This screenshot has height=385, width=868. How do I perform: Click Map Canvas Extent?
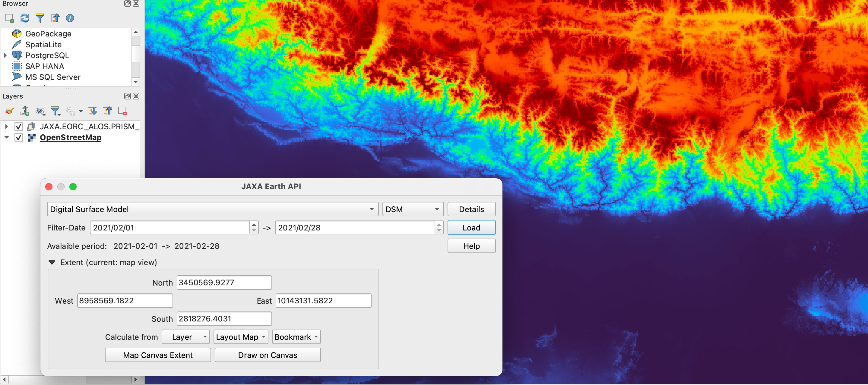click(x=158, y=355)
